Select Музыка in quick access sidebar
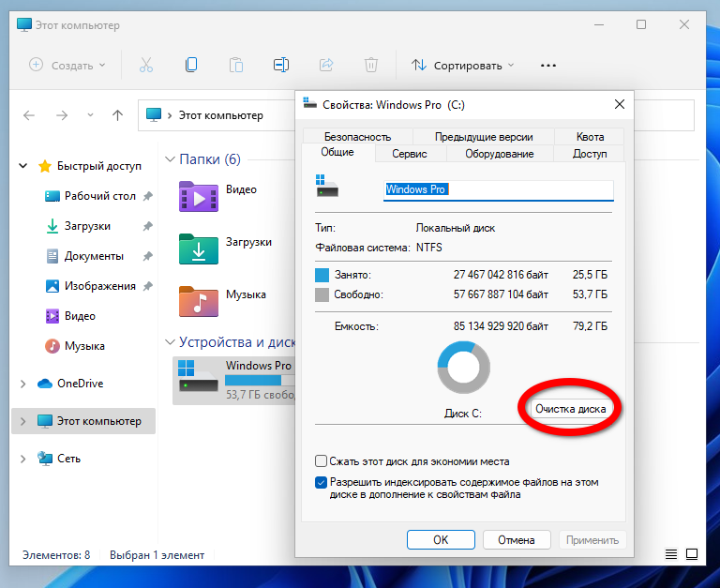 84,346
